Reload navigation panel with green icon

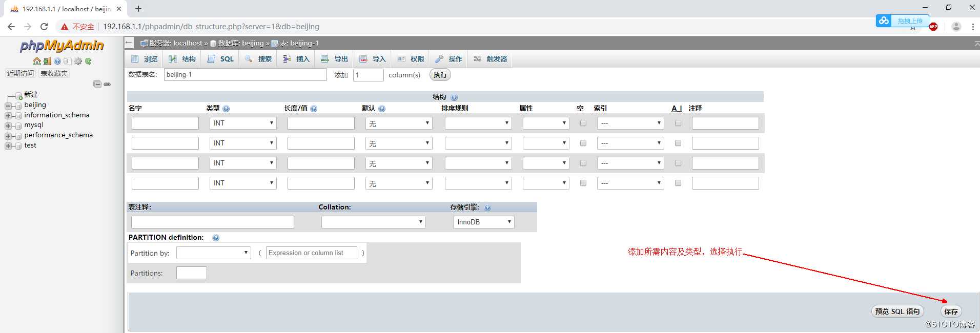(x=88, y=61)
